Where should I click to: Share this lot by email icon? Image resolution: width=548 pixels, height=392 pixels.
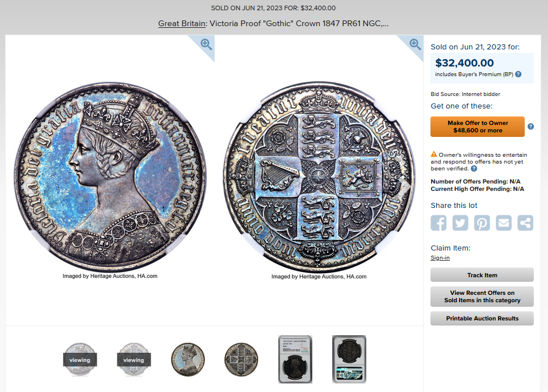point(504,223)
